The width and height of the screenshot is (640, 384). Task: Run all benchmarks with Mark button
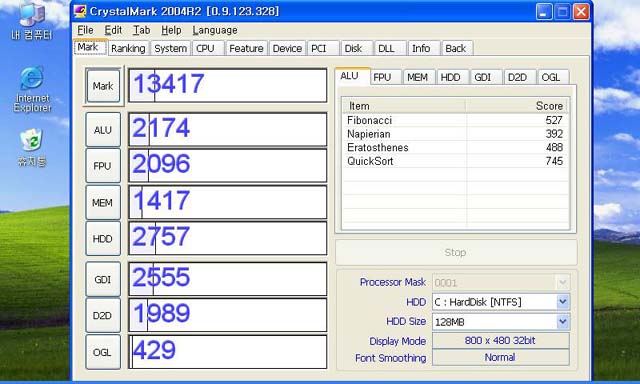click(103, 86)
